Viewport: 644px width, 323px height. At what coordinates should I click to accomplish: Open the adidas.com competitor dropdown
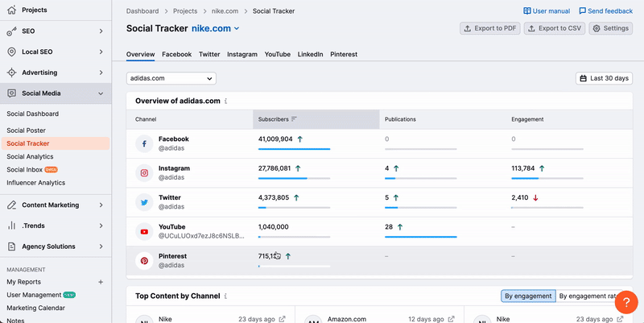pos(171,78)
